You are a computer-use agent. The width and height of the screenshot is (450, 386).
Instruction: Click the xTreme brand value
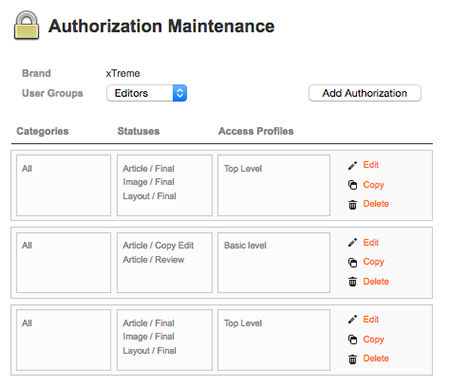point(123,73)
